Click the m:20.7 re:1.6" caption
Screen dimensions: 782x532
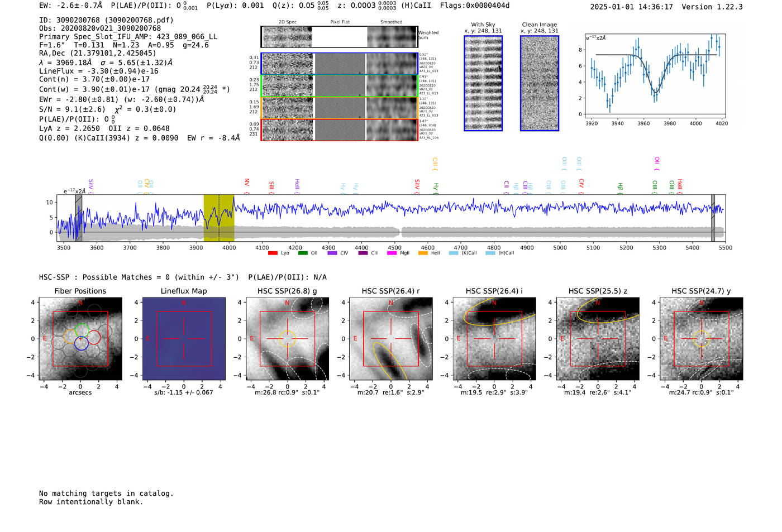391,392
